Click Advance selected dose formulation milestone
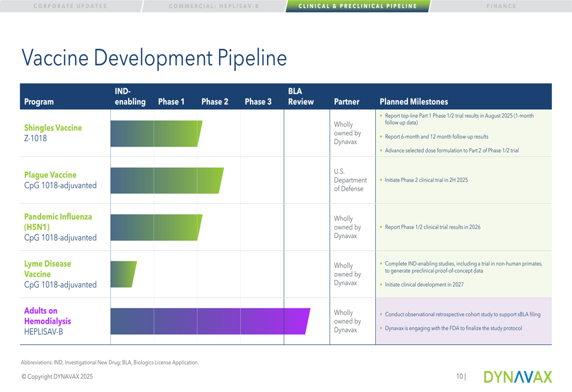 [x=452, y=151]
